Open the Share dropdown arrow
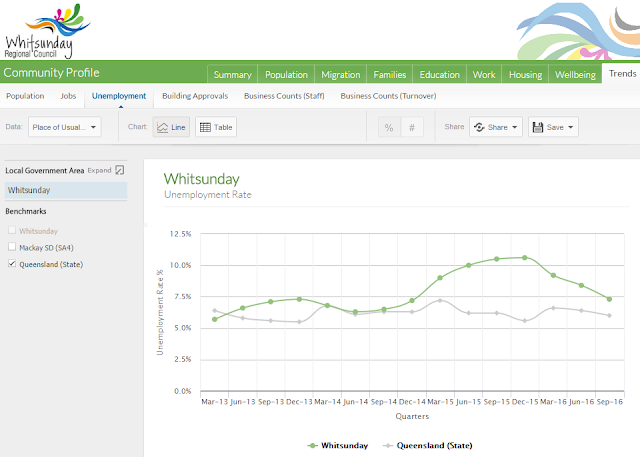640x457 pixels. coord(515,127)
